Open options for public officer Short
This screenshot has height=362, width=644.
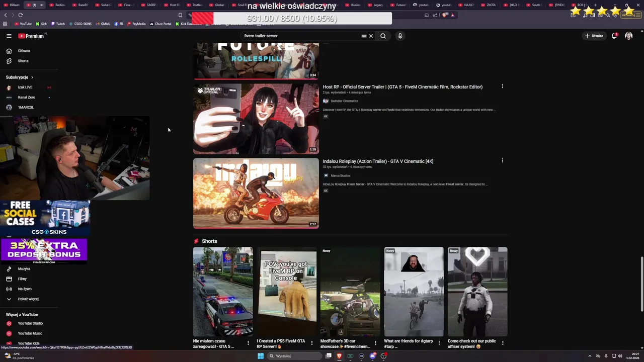click(x=502, y=343)
